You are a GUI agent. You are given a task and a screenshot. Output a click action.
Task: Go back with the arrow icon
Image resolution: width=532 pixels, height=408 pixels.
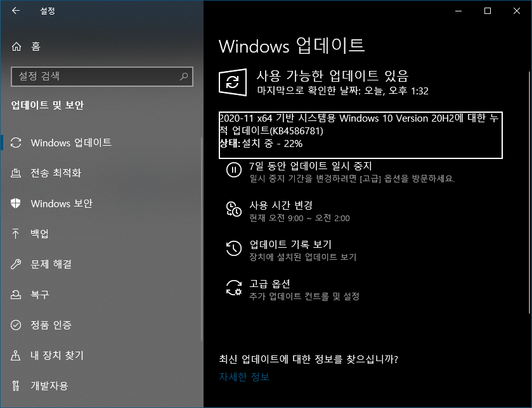(x=16, y=11)
